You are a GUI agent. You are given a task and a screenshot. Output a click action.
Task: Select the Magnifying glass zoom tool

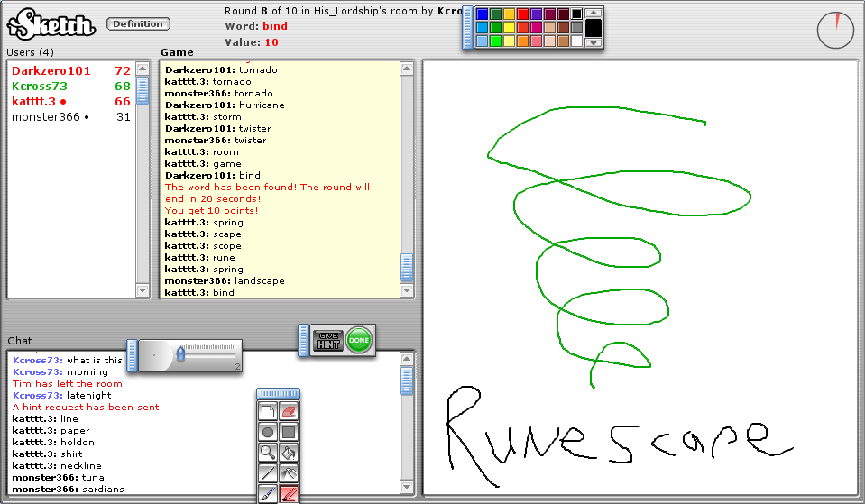pos(268,453)
